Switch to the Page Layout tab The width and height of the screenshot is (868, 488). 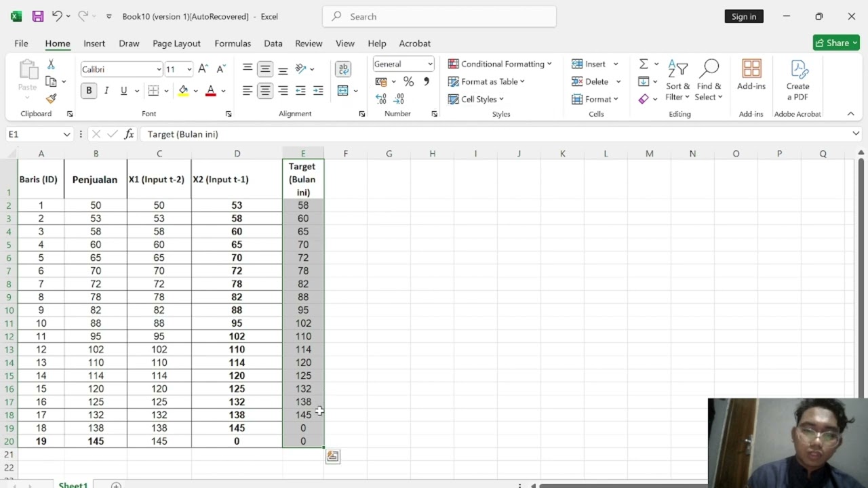click(176, 43)
